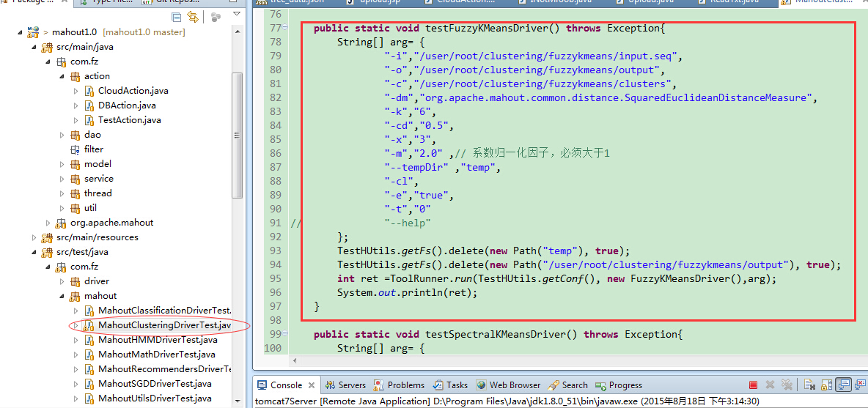The height and width of the screenshot is (408, 868).
Task: Collapse src/test/java source folder
Action: click(x=34, y=252)
